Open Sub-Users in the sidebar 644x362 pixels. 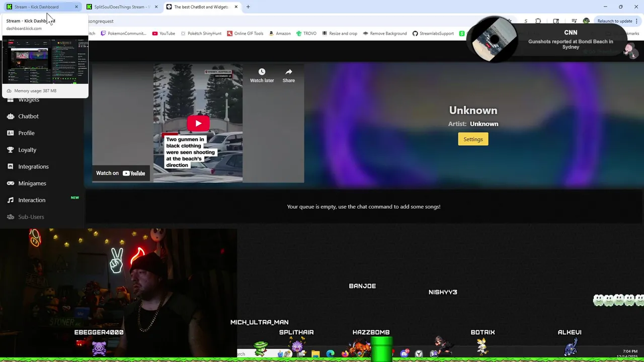pos(31,217)
